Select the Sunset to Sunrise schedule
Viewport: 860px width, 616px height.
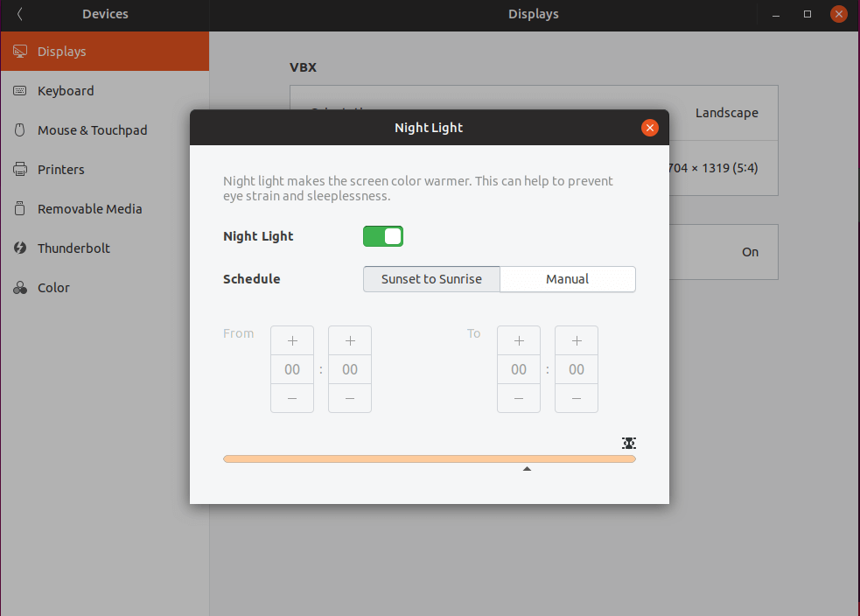(x=431, y=279)
